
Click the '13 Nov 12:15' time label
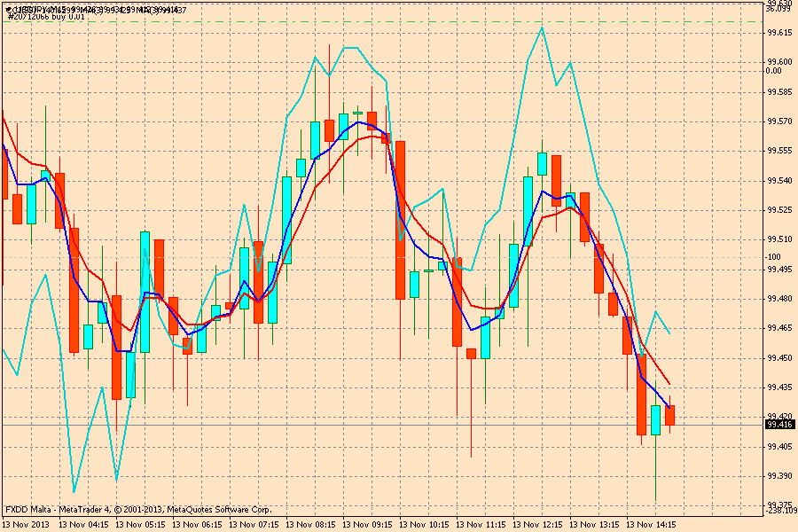coord(539,524)
